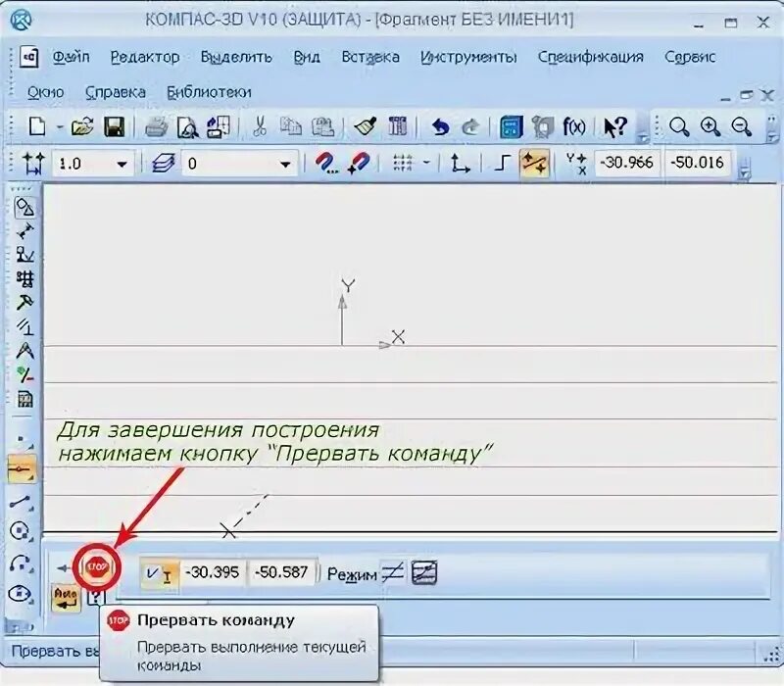Open the Редактор menu

pos(145,57)
